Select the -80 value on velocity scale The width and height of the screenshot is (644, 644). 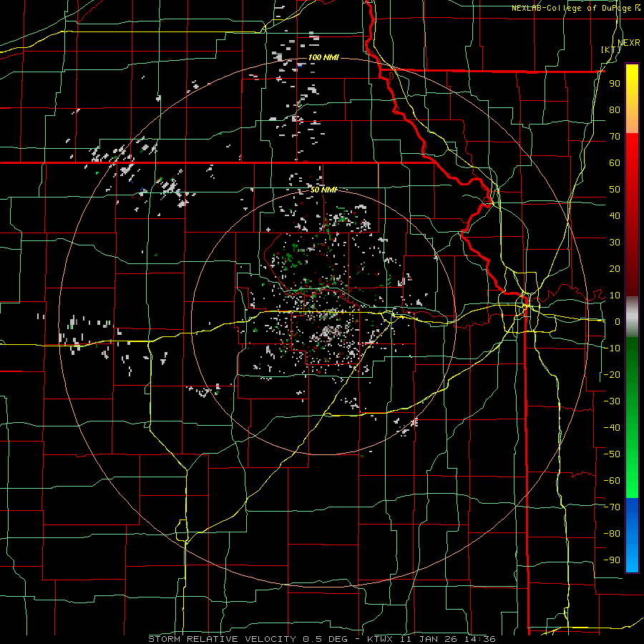(612, 533)
